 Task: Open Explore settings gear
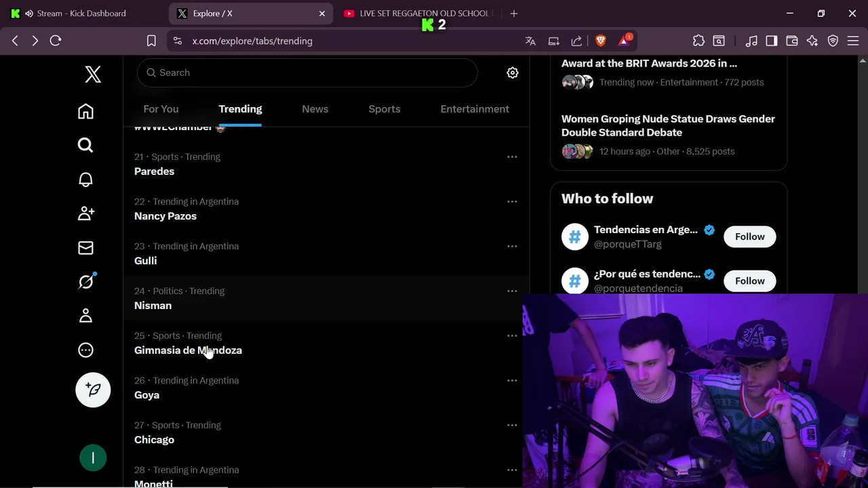513,73
